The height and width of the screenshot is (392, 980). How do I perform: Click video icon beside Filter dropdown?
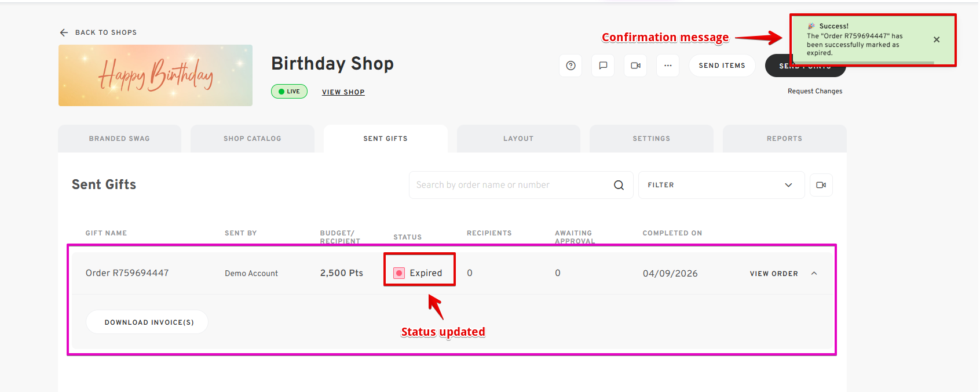pos(821,185)
